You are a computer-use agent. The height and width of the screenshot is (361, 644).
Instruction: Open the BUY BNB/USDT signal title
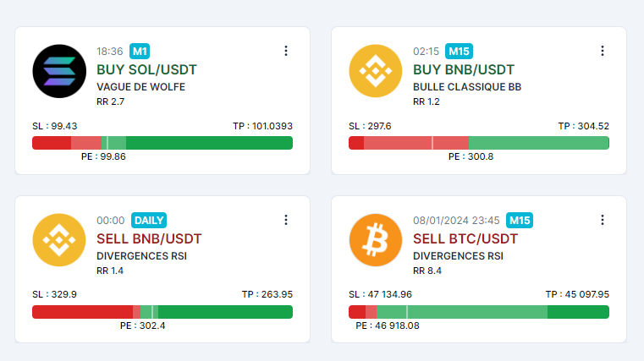pos(463,69)
